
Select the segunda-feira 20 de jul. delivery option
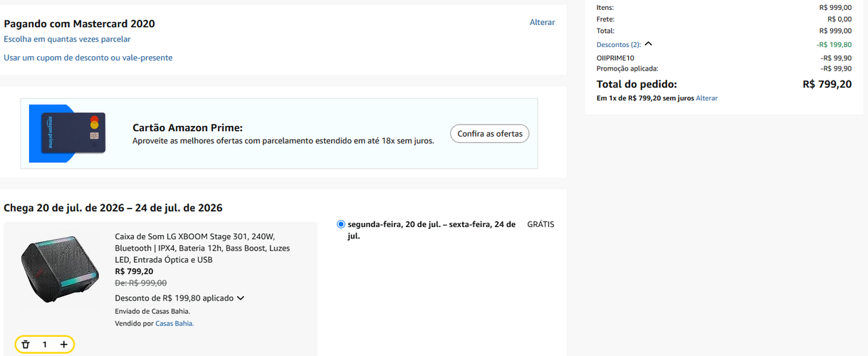(x=341, y=224)
